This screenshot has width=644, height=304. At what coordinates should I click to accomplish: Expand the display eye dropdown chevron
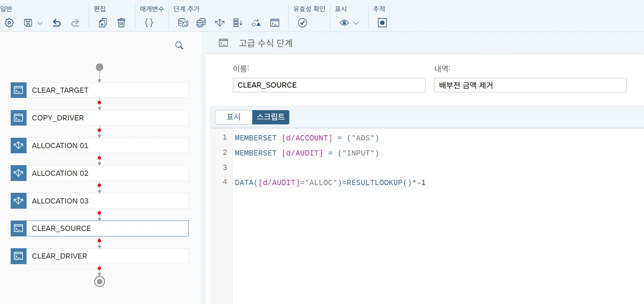356,23
